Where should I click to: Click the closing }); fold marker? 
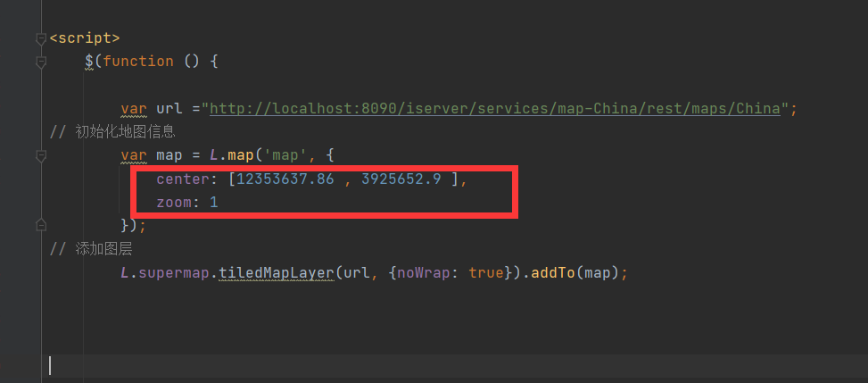coord(40,225)
